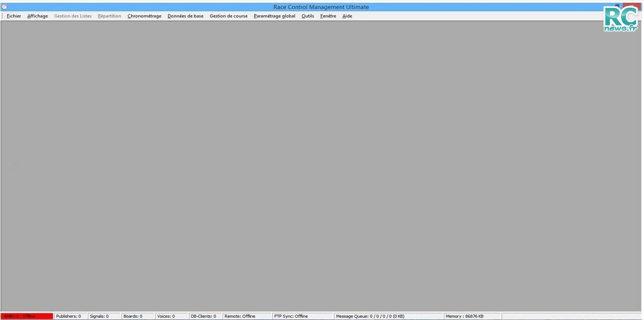Open the Affichage menu
Viewport: 644px width, 320px height.
coord(37,16)
